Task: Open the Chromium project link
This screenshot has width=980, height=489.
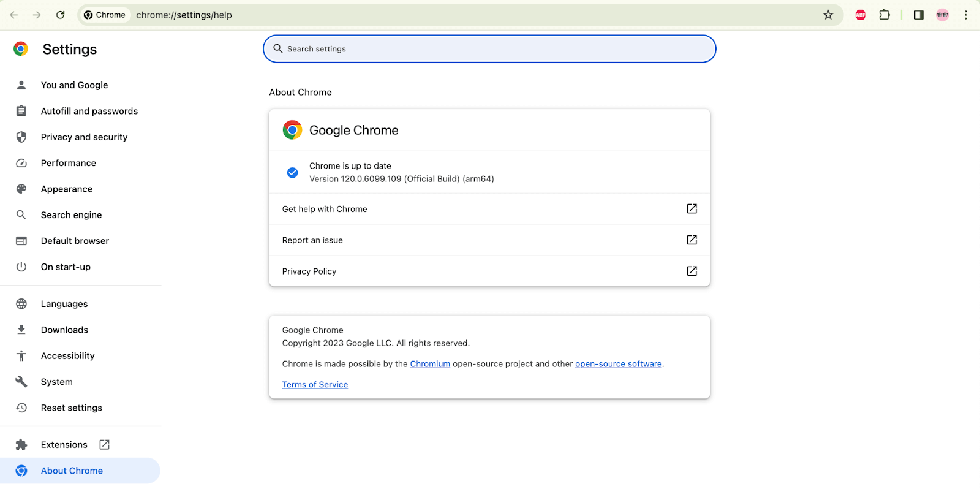Action: pyautogui.click(x=430, y=364)
